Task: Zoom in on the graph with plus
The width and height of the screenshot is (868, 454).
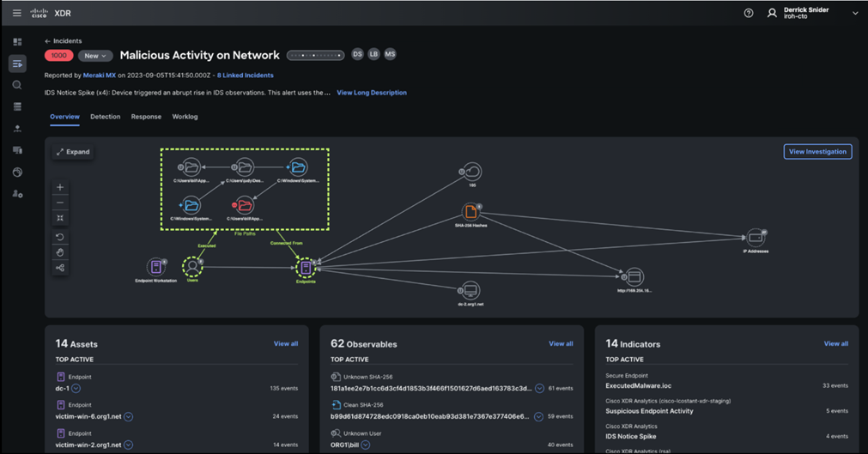Action: [x=60, y=187]
